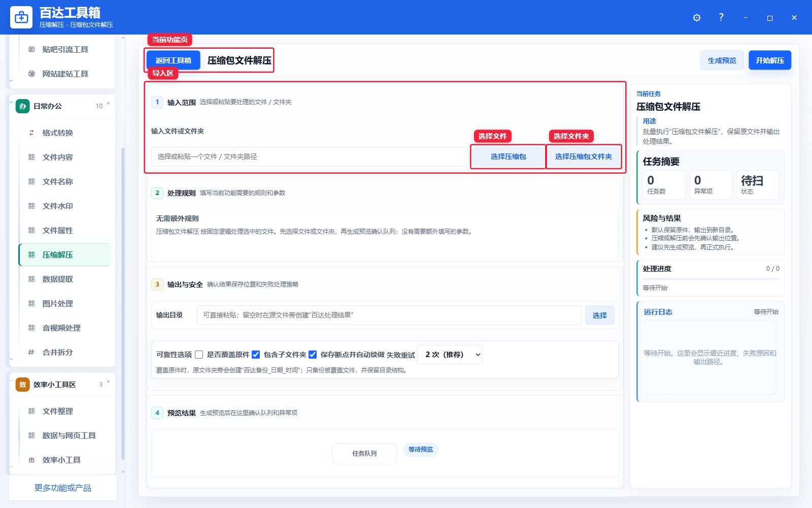The image size is (812, 508).
Task: Uncheck the 包含子文件夹 checkbox
Action: tap(256, 355)
